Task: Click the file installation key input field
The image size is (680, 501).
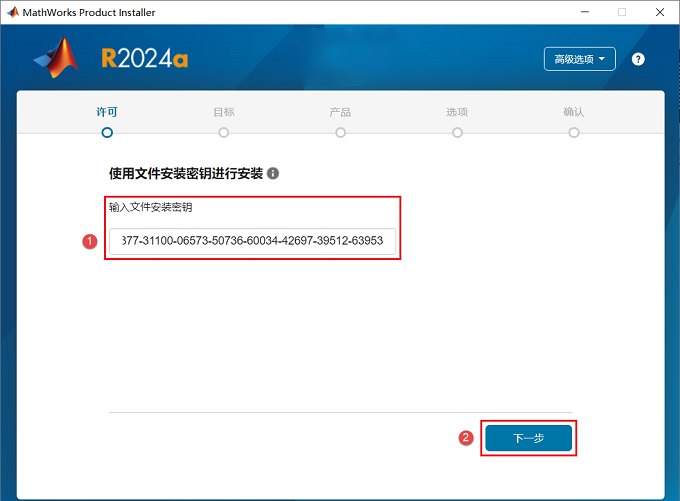Action: coord(252,241)
